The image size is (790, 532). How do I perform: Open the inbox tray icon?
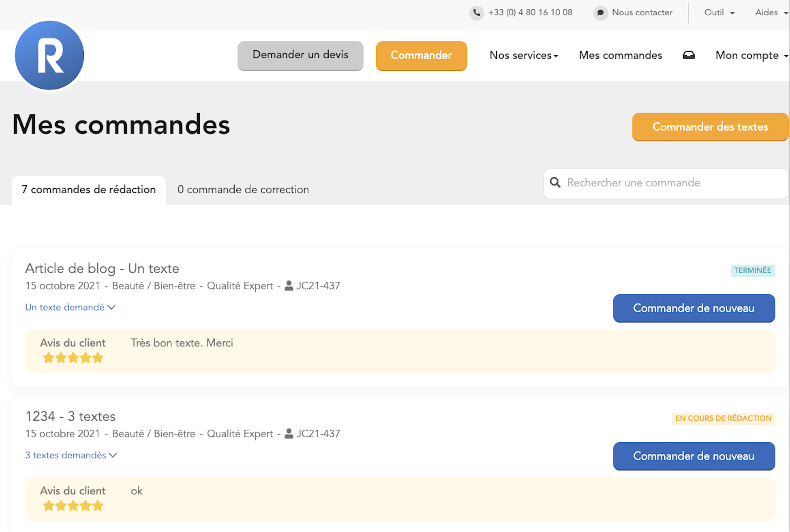(689, 55)
